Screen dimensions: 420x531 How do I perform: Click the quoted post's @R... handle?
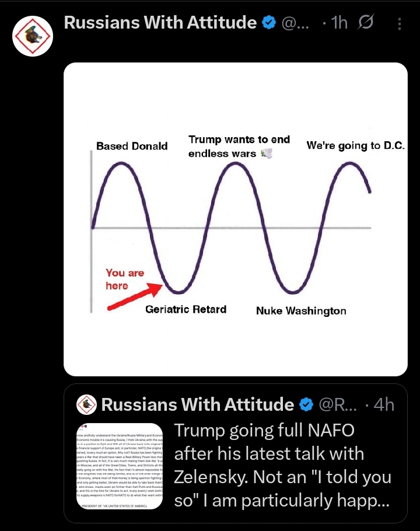338,405
